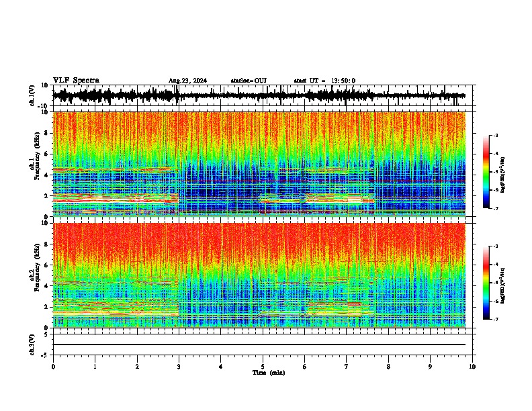Click the "0" tick on the time axis

(x=53, y=367)
